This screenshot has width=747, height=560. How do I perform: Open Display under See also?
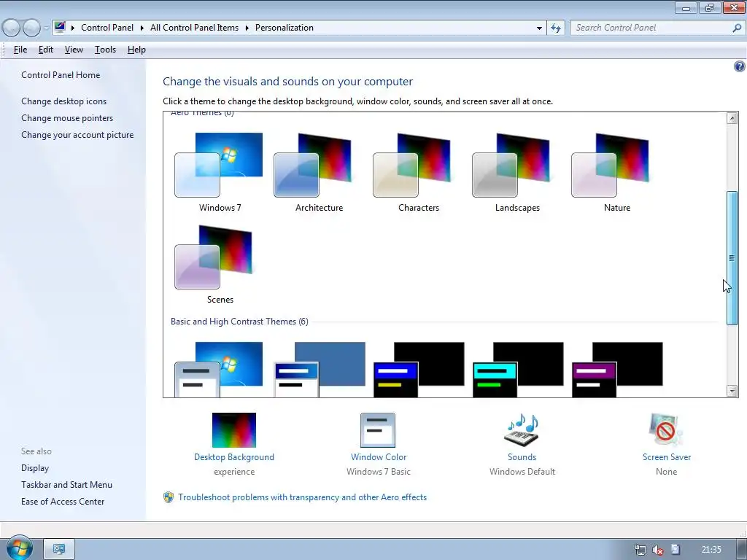click(x=35, y=467)
